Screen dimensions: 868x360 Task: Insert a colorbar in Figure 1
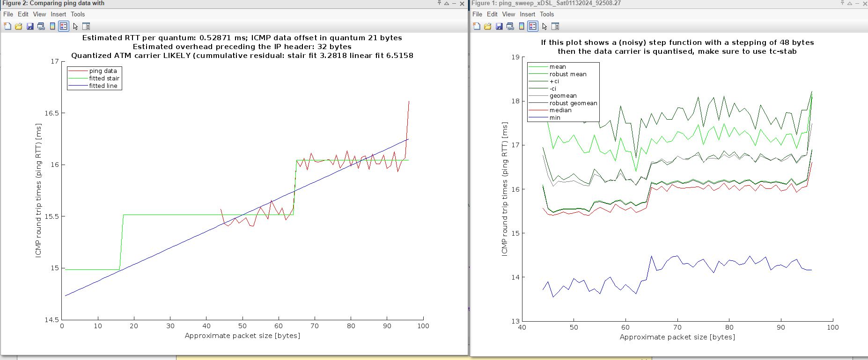pos(522,26)
